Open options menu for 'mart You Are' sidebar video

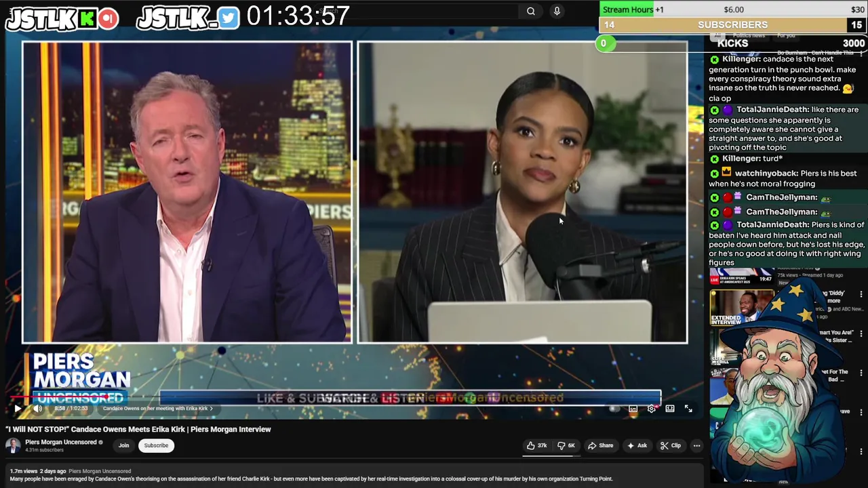[861, 334]
